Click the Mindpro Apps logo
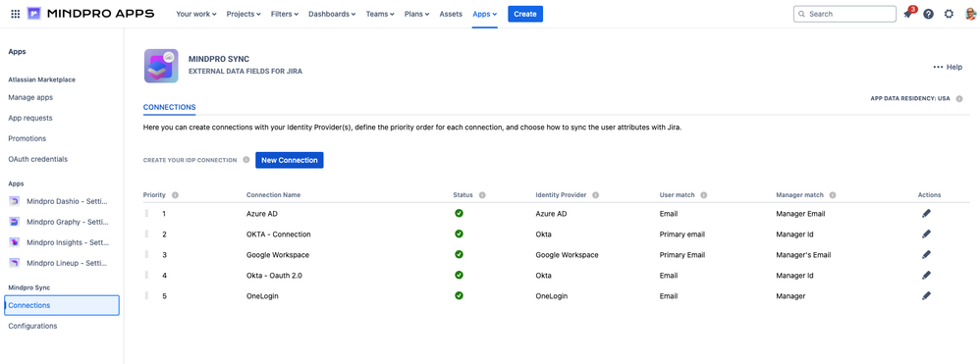Viewport: 980px width, 364px height. [90, 14]
